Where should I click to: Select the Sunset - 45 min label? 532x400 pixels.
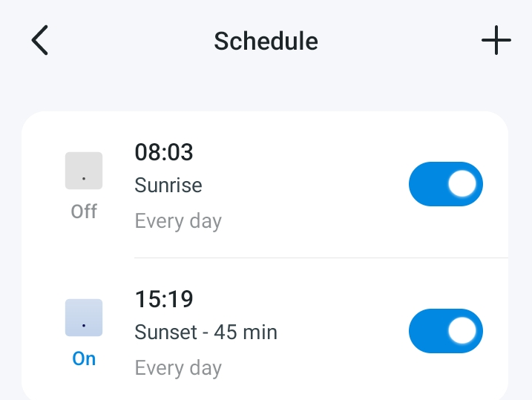pos(206,332)
